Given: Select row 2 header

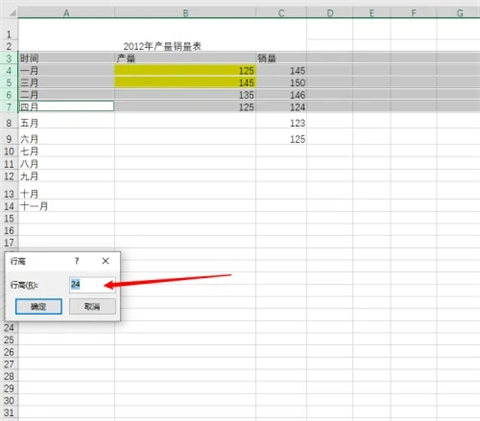Looking at the screenshot, I should (9, 46).
